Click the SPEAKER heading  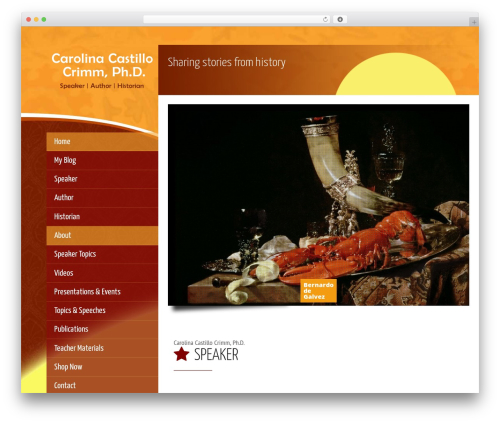216,354
